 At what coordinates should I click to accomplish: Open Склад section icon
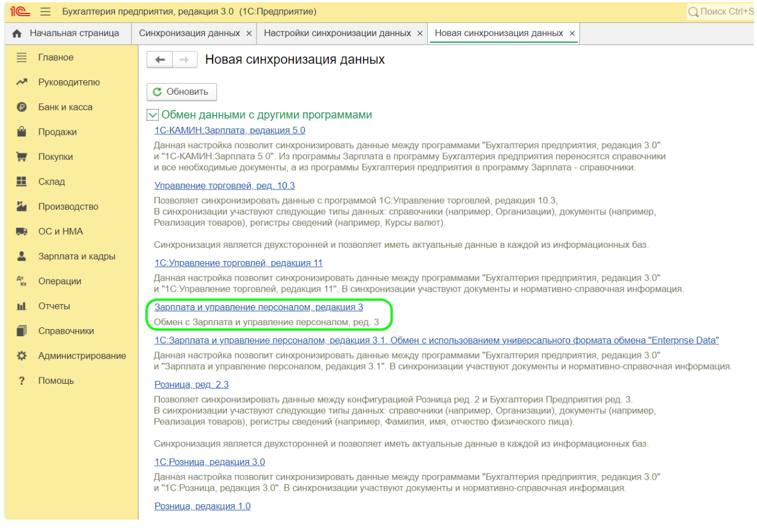point(22,182)
